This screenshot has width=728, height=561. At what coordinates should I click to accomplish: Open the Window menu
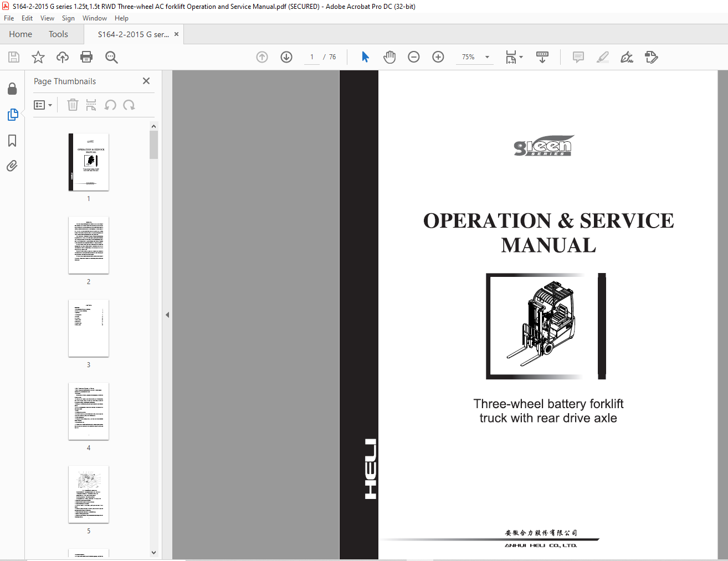pos(95,18)
